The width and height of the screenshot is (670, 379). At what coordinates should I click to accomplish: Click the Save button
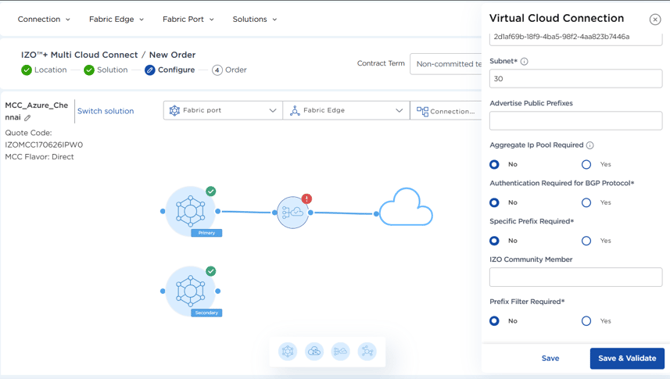point(550,358)
